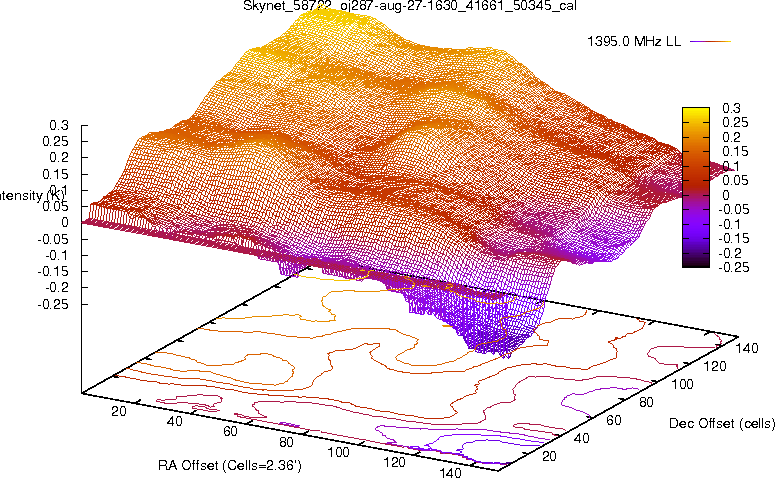Image resolution: width=775 pixels, height=478 pixels.
Task: Click the 0.25 label on the color bar
Action: [x=735, y=123]
